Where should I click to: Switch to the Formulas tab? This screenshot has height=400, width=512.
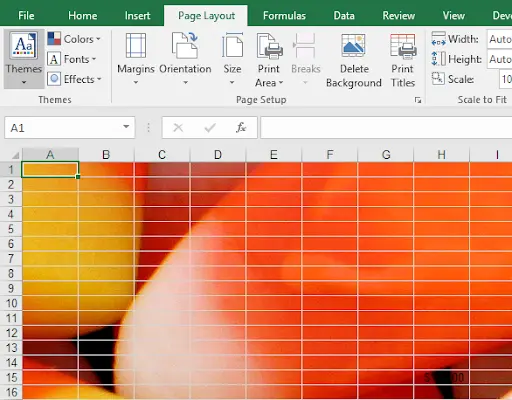click(x=284, y=16)
